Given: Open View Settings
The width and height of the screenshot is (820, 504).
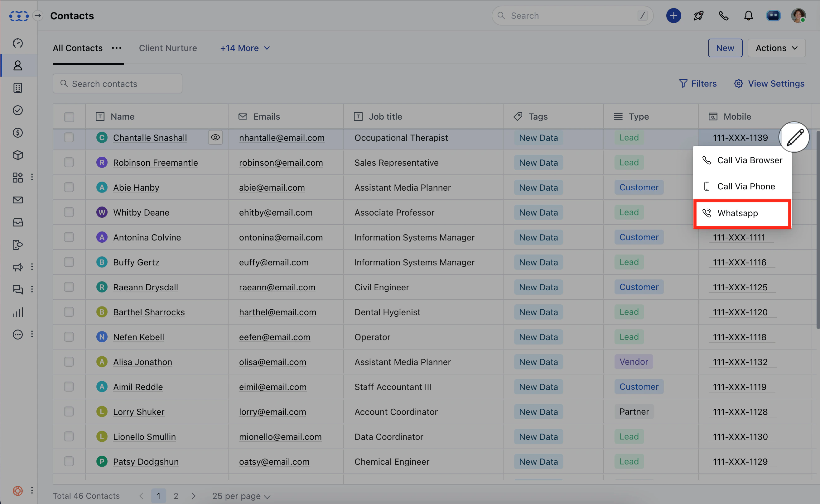Looking at the screenshot, I should pyautogui.click(x=769, y=84).
